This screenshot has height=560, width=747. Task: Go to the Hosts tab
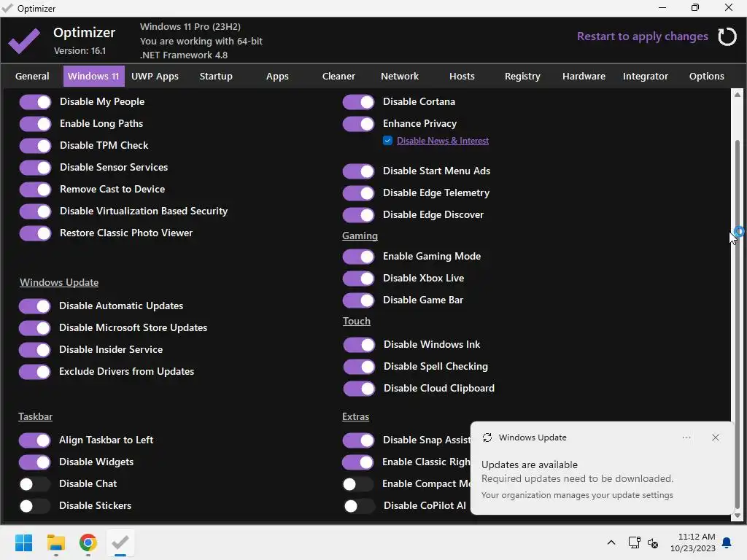tap(462, 76)
